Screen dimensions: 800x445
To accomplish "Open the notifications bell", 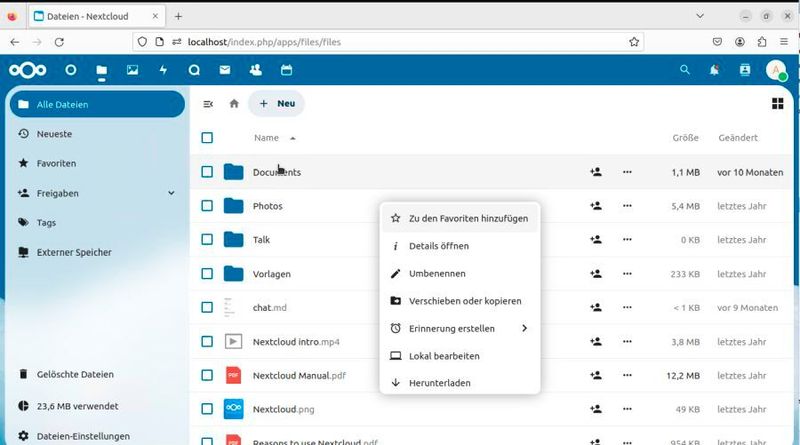I will pos(714,70).
